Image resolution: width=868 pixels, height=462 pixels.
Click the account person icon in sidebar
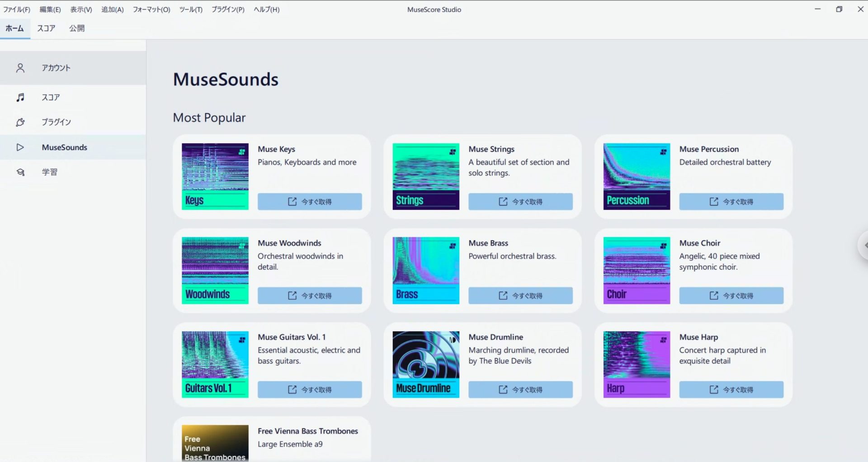[20, 68]
